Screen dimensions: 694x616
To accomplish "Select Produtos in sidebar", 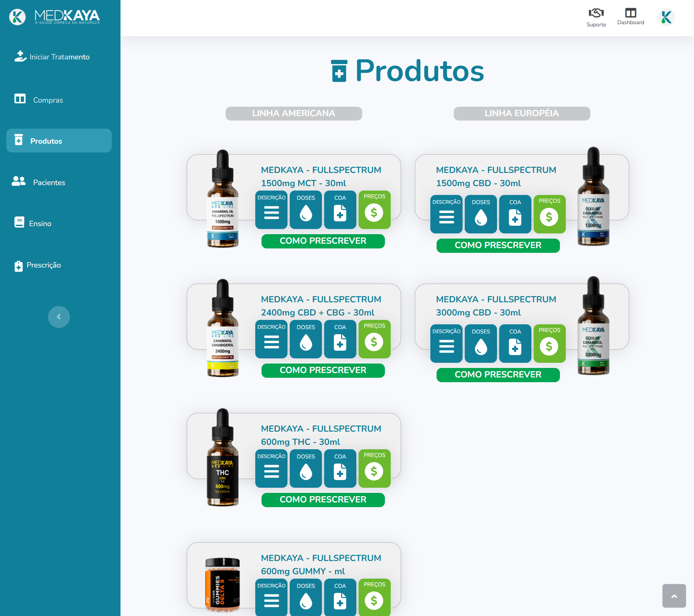I will [59, 141].
